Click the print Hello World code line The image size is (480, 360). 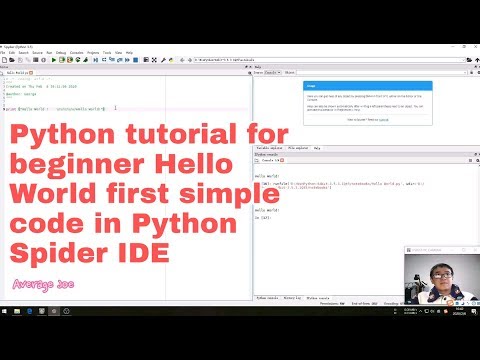[x=56, y=109]
